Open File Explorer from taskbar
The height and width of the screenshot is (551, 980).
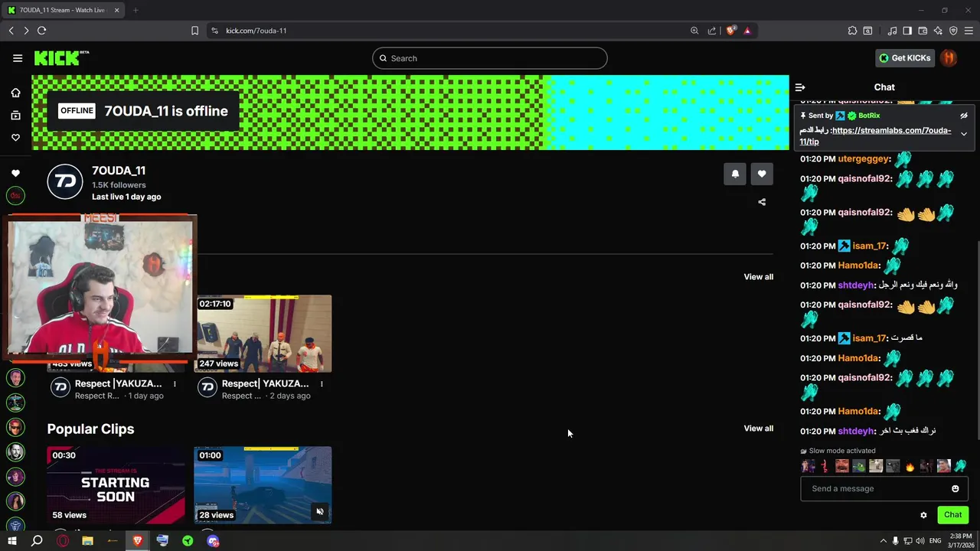tap(87, 541)
